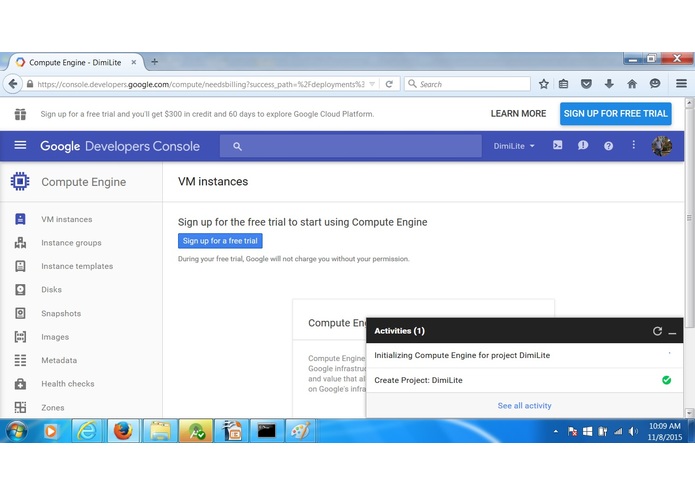This screenshot has height=494, width=695.
Task: Open the feedback notification icon
Action: [x=583, y=145]
